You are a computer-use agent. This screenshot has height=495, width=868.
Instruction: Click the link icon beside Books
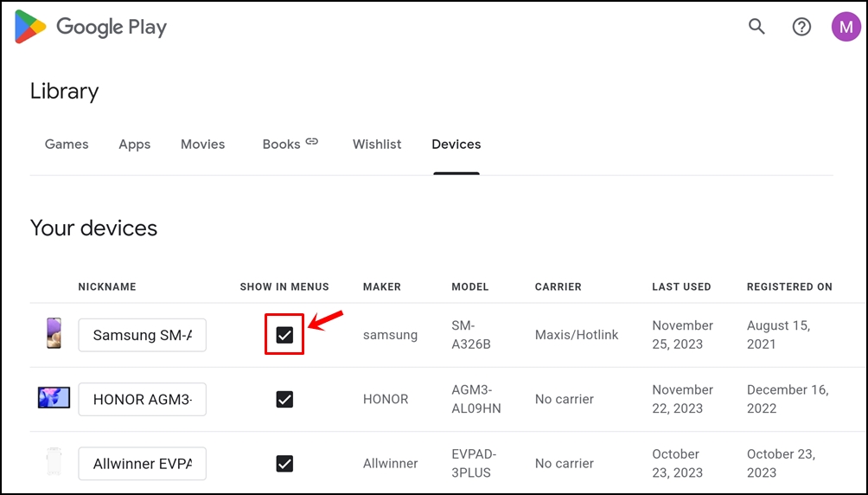(311, 141)
